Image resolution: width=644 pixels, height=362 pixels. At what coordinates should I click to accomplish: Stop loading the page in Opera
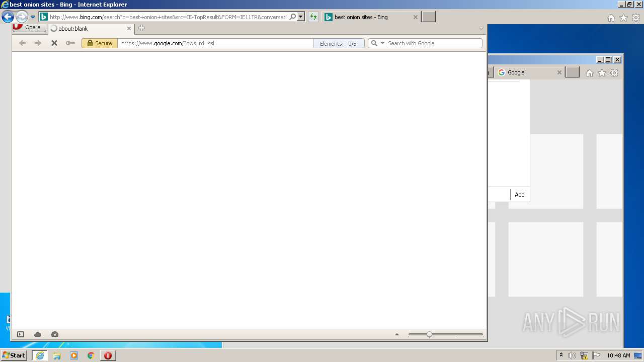[54, 43]
